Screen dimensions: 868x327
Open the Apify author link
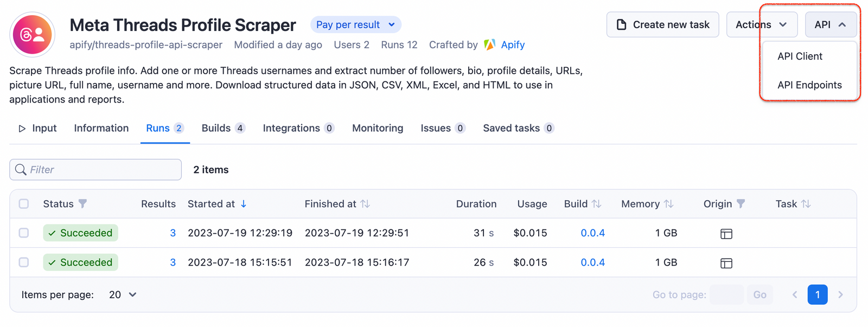[x=512, y=45]
